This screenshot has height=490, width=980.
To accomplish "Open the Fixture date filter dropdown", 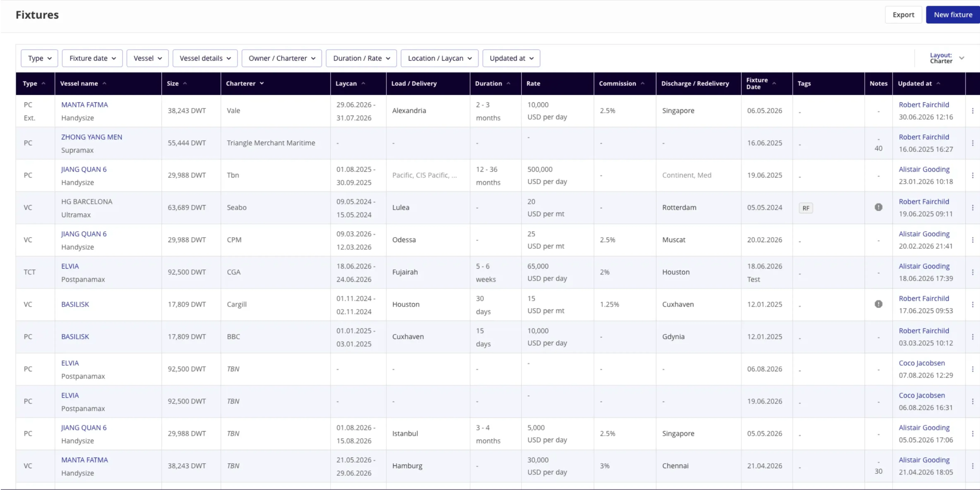I will [x=93, y=59].
